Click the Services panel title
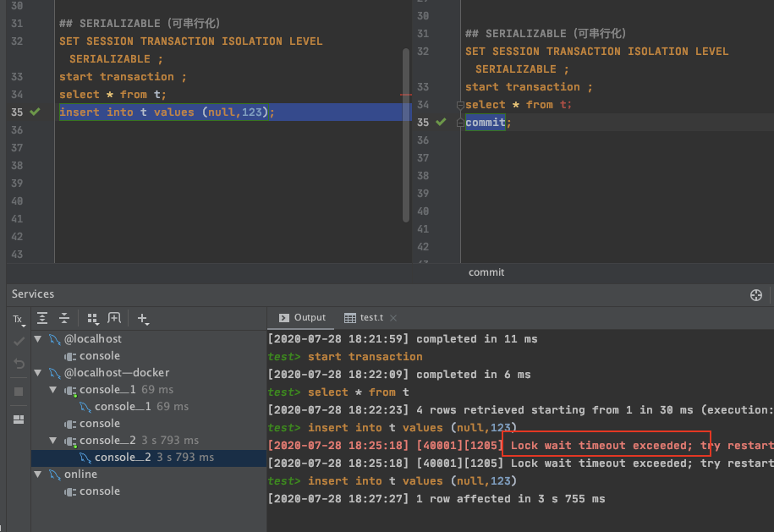The width and height of the screenshot is (774, 532). tap(33, 294)
